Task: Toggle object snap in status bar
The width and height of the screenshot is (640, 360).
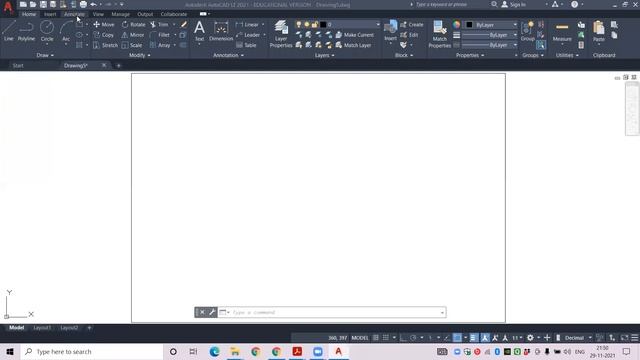Action: [457, 338]
